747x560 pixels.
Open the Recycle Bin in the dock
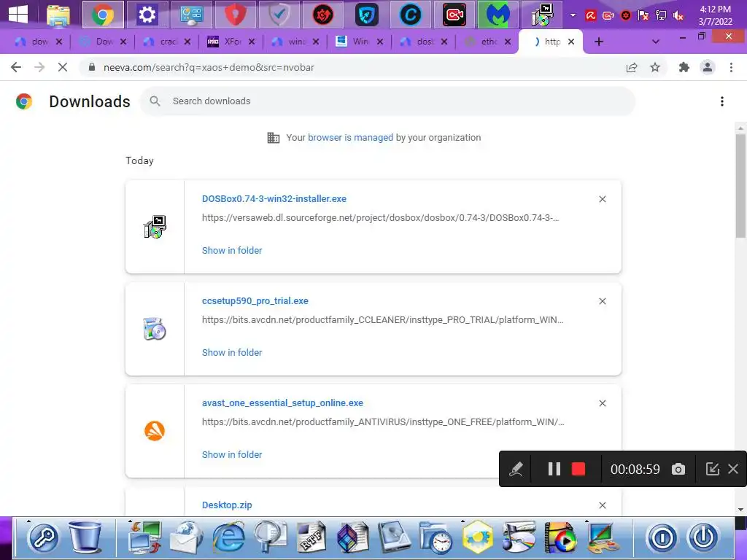click(x=85, y=537)
